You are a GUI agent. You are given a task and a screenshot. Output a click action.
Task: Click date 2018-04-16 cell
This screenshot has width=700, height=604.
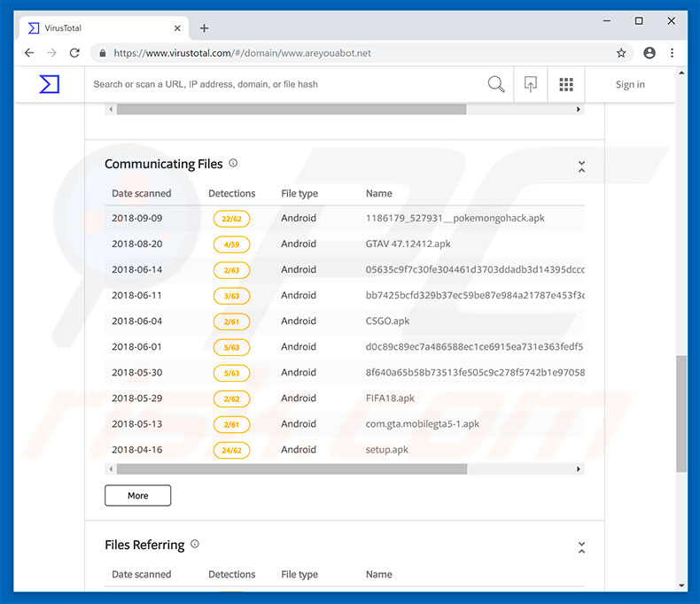(137, 450)
